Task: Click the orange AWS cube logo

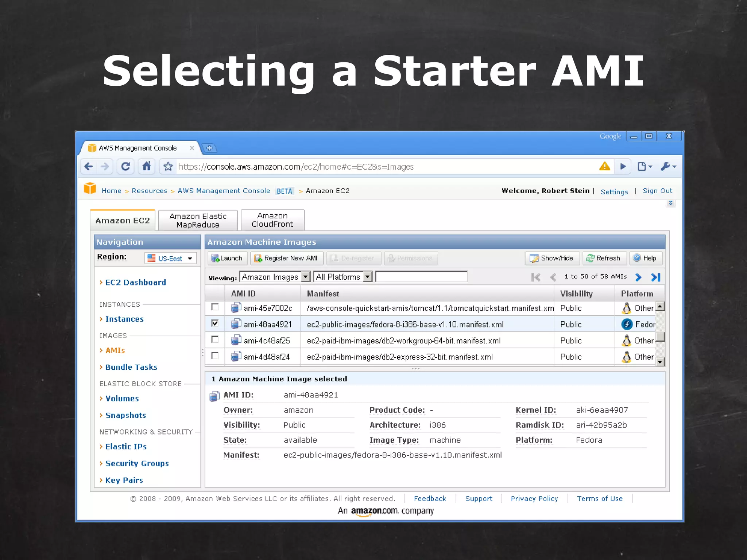Action: pyautogui.click(x=90, y=188)
